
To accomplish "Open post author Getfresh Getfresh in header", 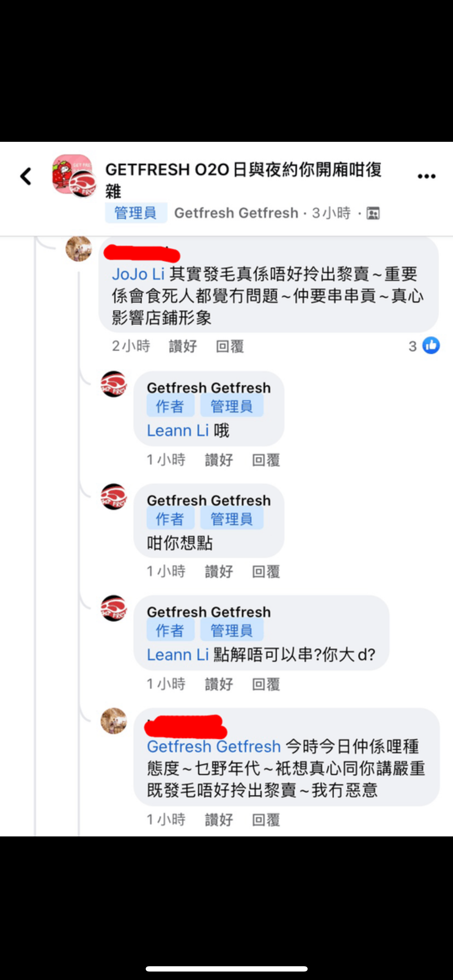I will [236, 213].
